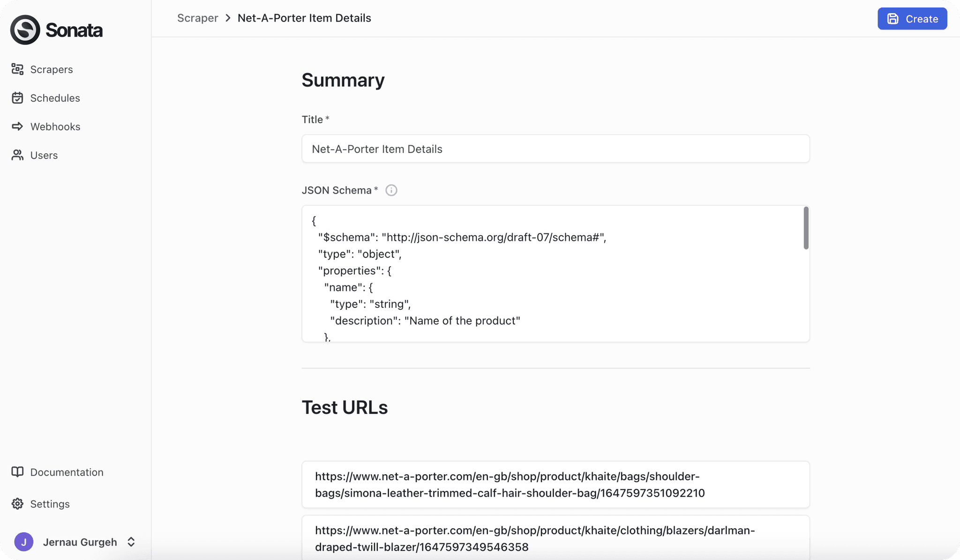Screen dimensions: 960x560
Task: Click "Net-A-Porter Item Details" breadcrumb text
Action: (304, 18)
